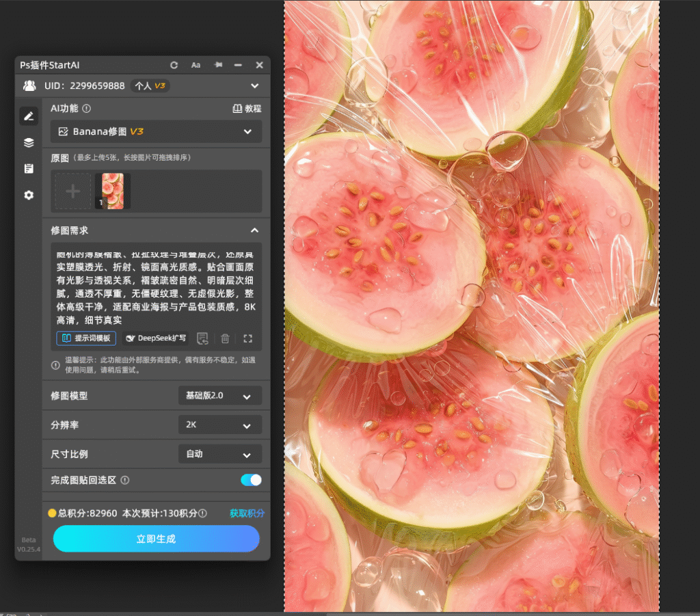Close the Ps插件StartAI panel
700x616 pixels.
tap(259, 65)
